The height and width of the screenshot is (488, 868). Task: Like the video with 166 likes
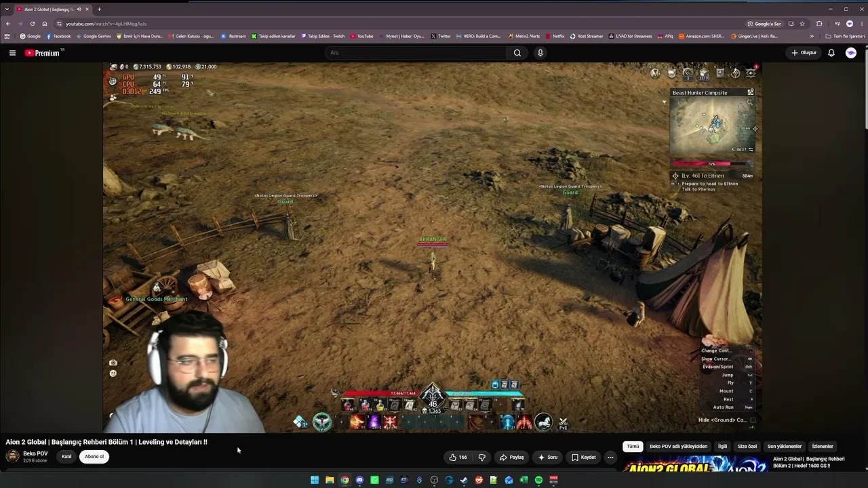click(458, 457)
